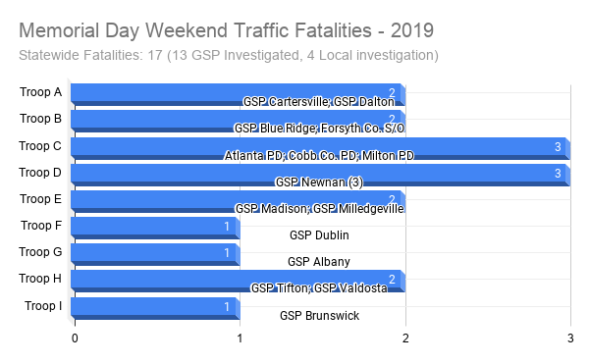Select the Troop B bar
The width and height of the screenshot is (589, 364).
239,121
